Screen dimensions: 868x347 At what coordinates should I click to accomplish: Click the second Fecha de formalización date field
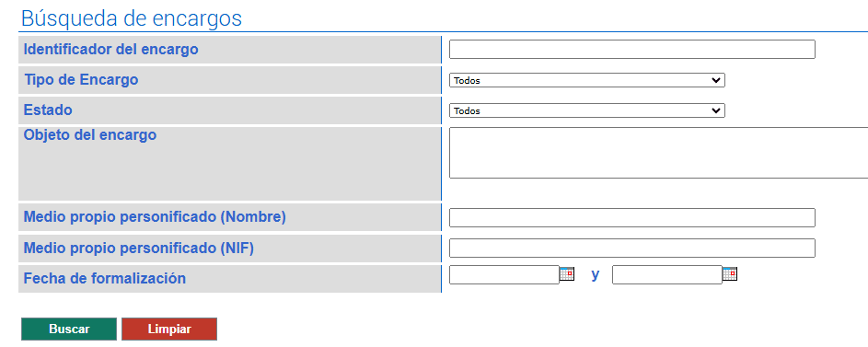(667, 274)
